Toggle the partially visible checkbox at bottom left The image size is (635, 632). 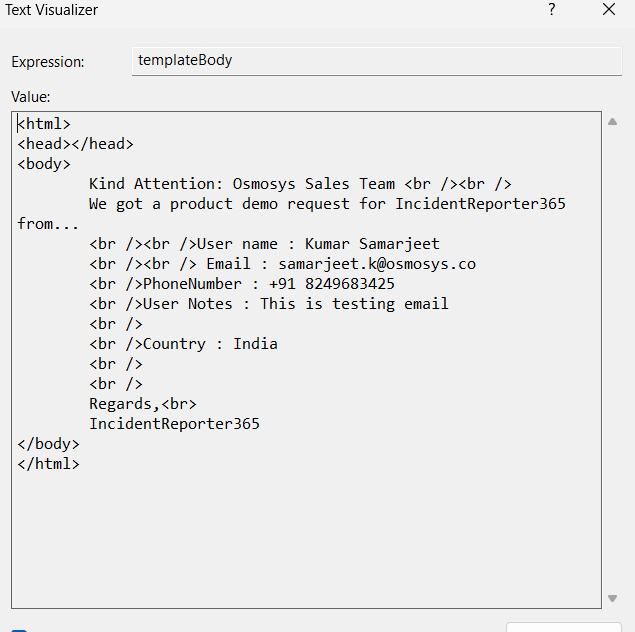pos(18,629)
